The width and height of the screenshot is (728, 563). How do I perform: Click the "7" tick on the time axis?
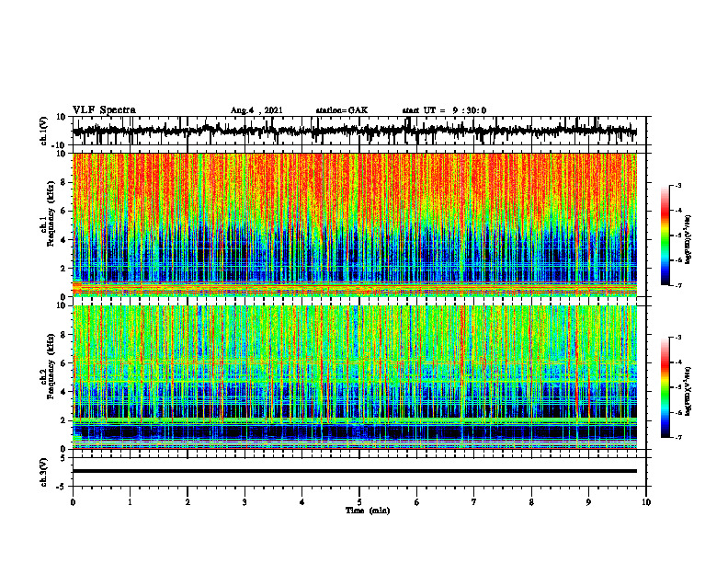click(474, 502)
